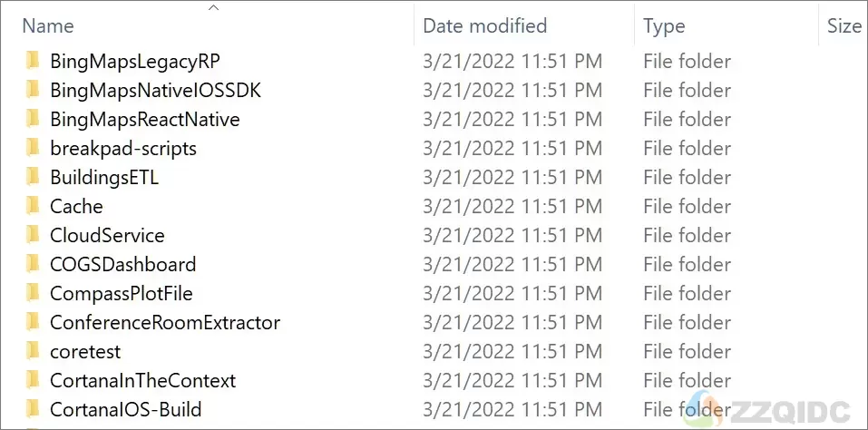Select the CloudService folder entry
The image size is (868, 430).
[107, 236]
